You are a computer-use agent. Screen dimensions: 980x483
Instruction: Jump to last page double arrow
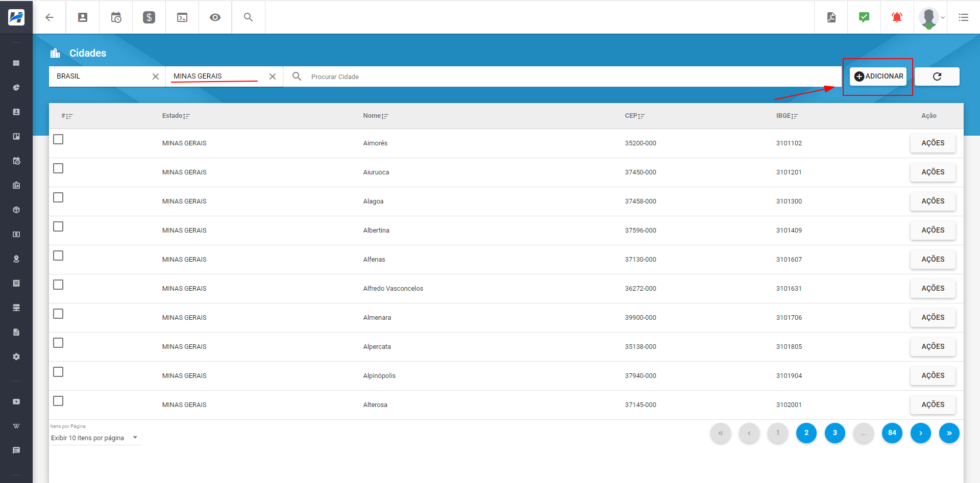point(949,433)
